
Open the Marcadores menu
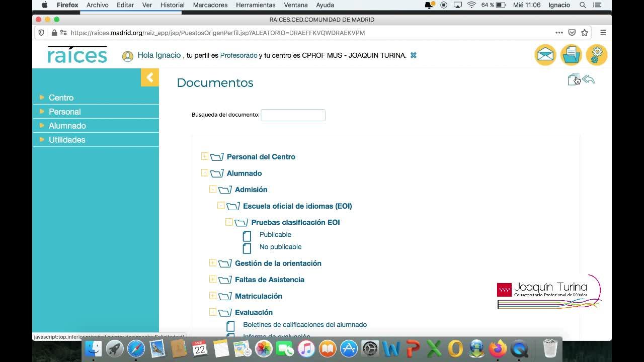(210, 5)
